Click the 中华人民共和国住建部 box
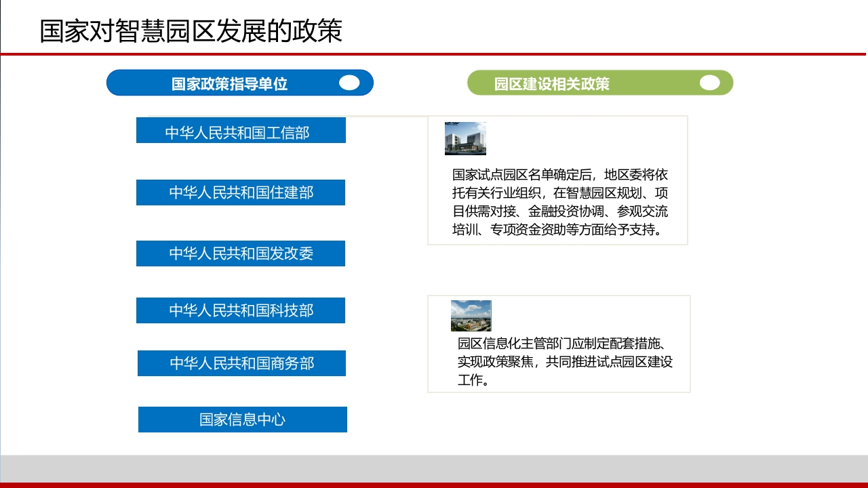Viewport: 868px width, 488px height. coord(241,192)
